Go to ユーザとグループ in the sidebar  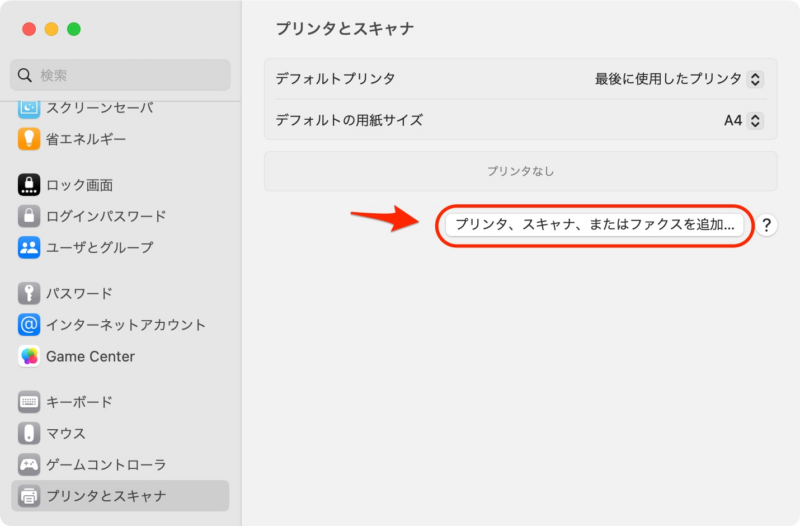click(99, 247)
